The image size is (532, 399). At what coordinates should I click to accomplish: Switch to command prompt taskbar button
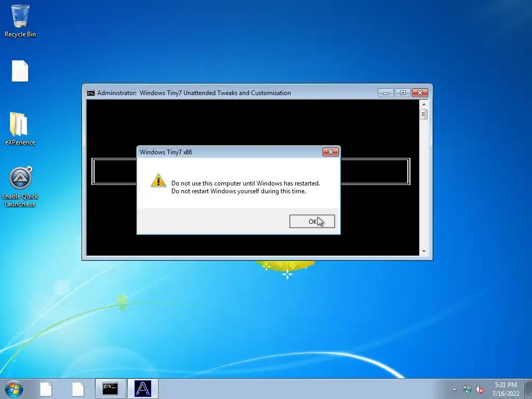tap(110, 389)
